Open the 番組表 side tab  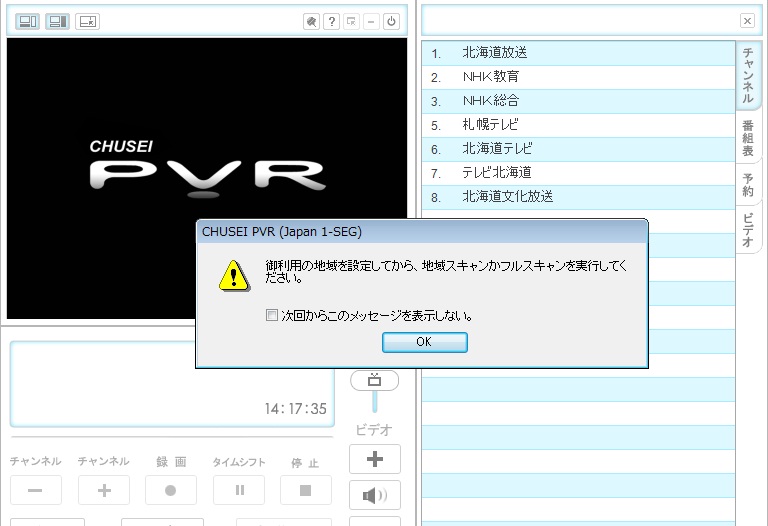[x=747, y=138]
